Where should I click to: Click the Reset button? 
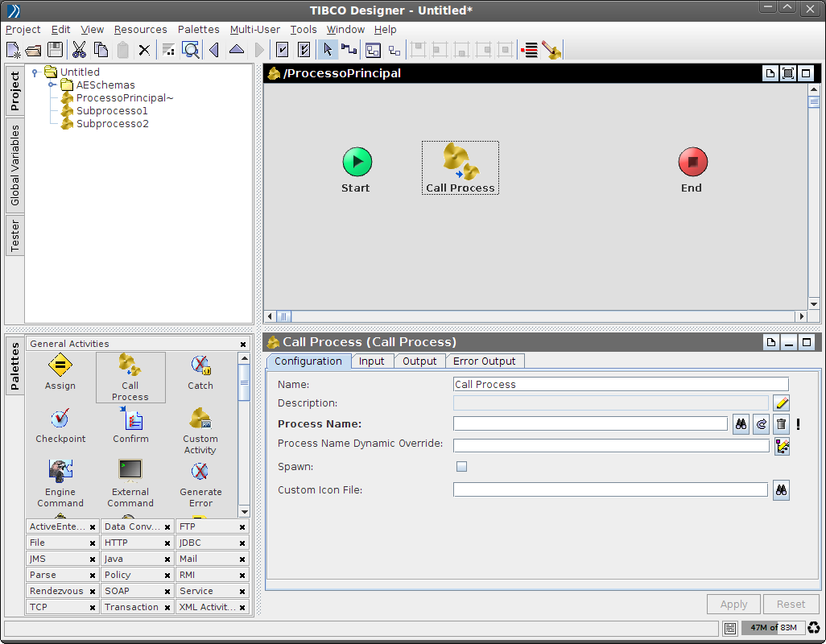click(791, 604)
